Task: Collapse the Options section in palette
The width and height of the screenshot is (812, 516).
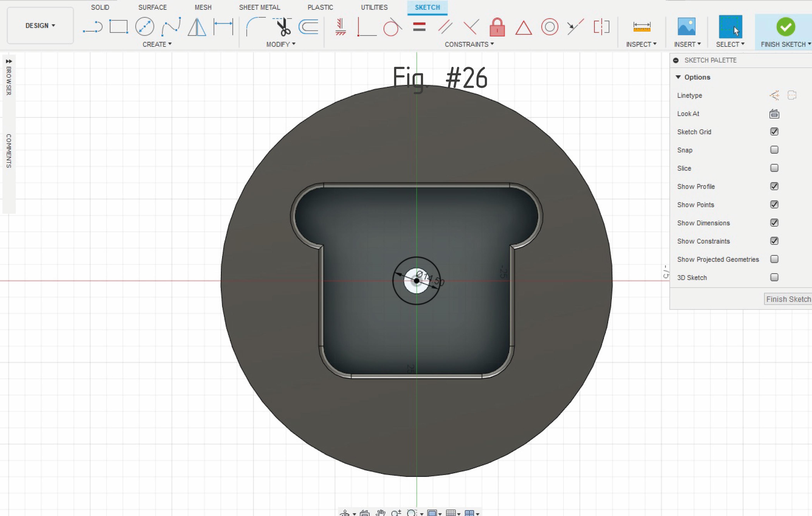Action: (678, 77)
